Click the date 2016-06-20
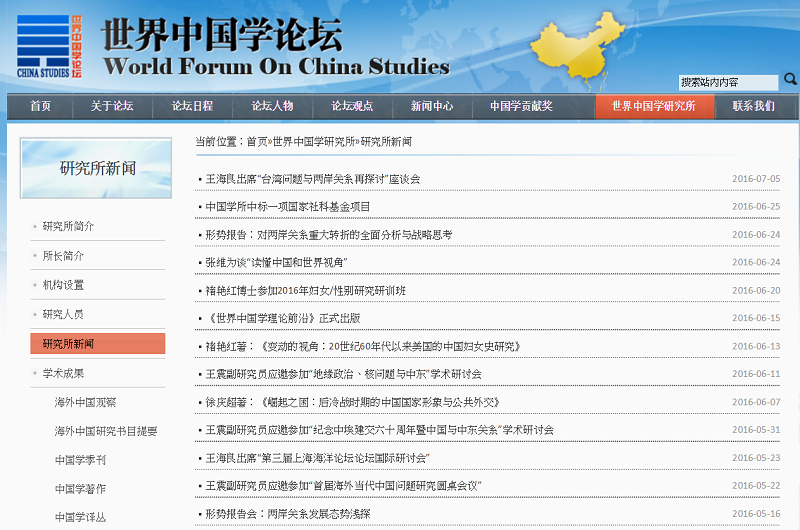This screenshot has width=800, height=530. pyautogui.click(x=756, y=290)
